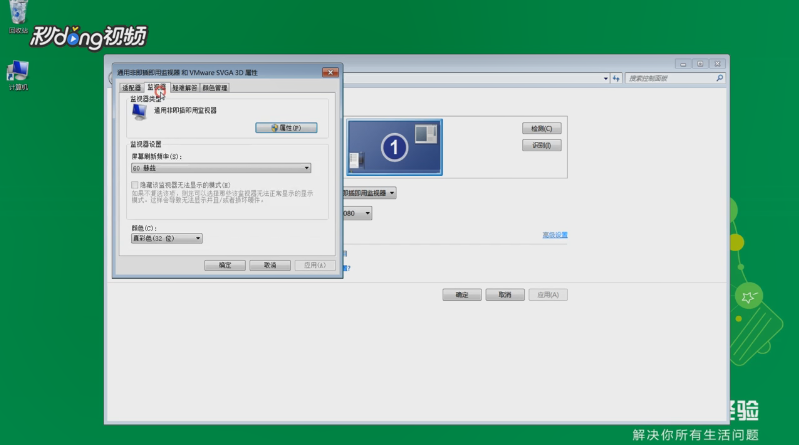This screenshot has width=799, height=445.
Task: Minimize the control panel window
Action: (x=683, y=64)
